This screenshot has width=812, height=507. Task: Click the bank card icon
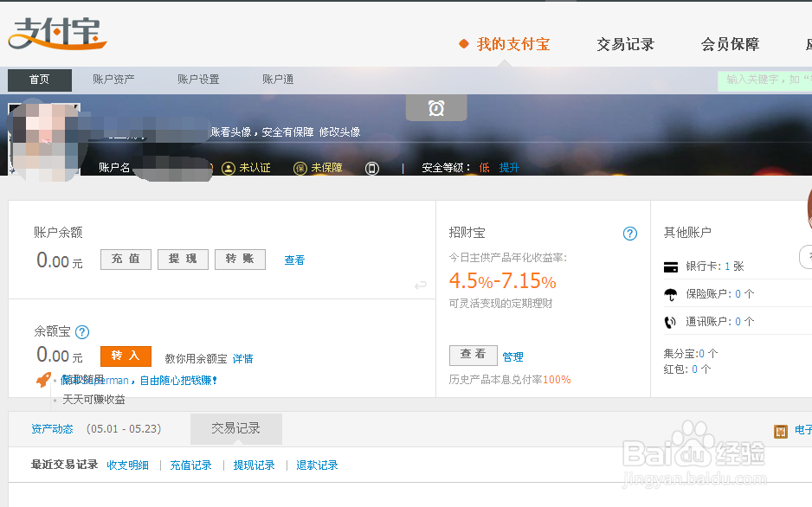[671, 267]
